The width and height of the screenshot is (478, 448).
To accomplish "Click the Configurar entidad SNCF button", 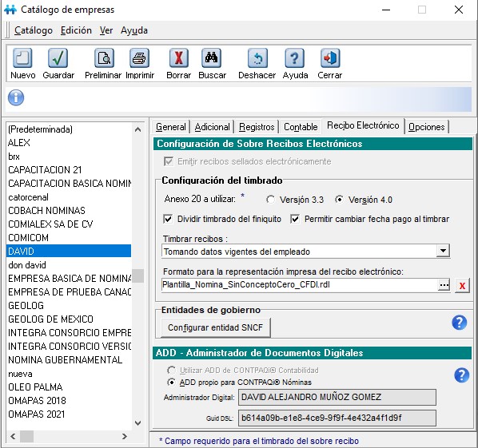I will [216, 327].
